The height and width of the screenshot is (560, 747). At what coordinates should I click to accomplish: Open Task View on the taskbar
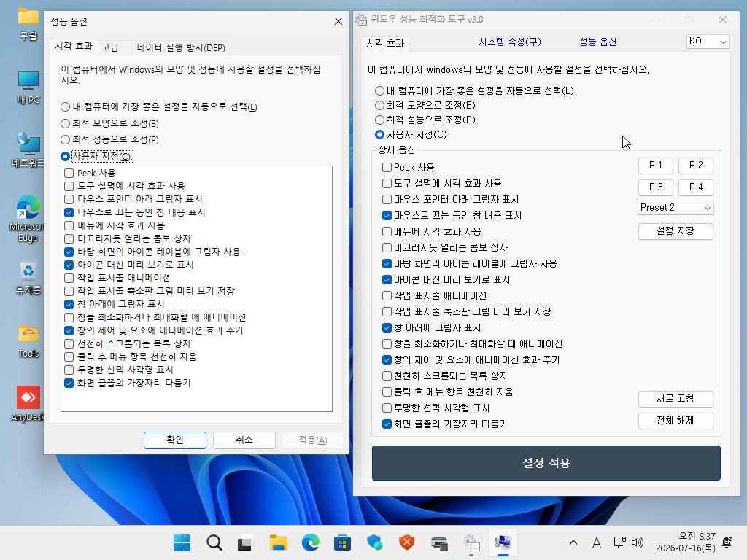click(246, 542)
